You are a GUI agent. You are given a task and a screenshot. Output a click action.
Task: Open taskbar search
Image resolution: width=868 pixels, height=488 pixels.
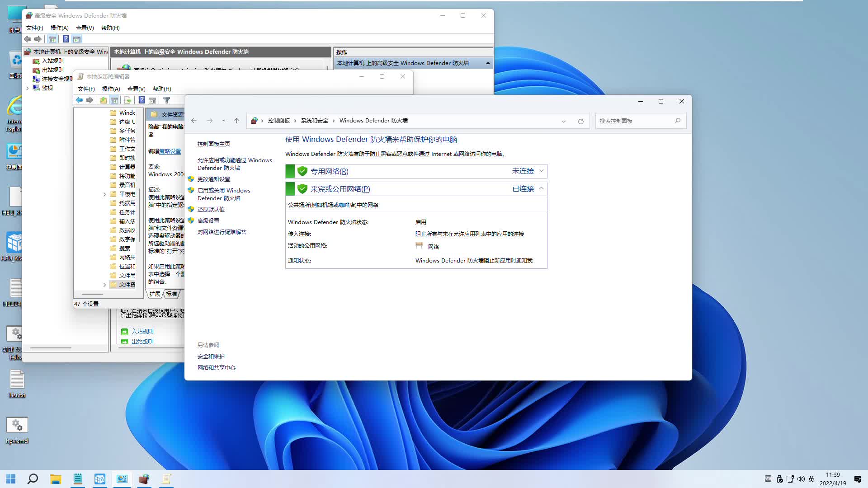[x=33, y=479]
